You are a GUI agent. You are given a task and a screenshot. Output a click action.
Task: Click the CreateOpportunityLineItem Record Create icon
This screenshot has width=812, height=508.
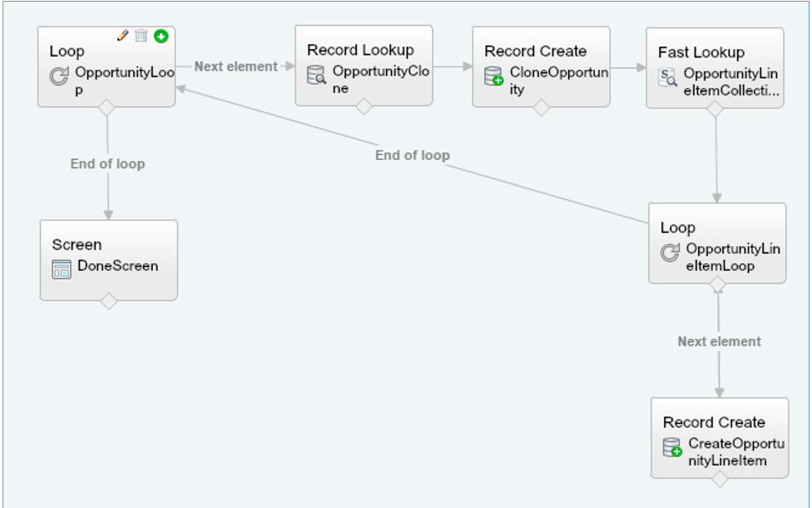coord(672,448)
